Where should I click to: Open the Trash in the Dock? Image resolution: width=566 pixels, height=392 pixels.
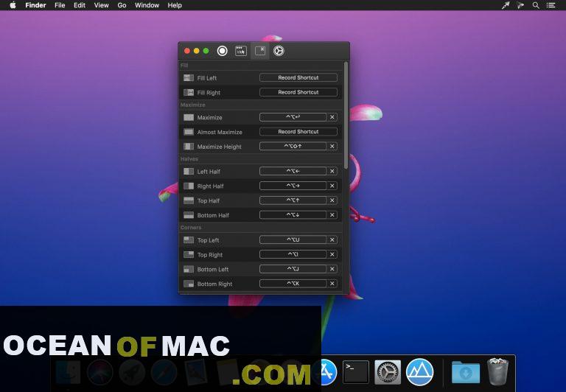[497, 371]
